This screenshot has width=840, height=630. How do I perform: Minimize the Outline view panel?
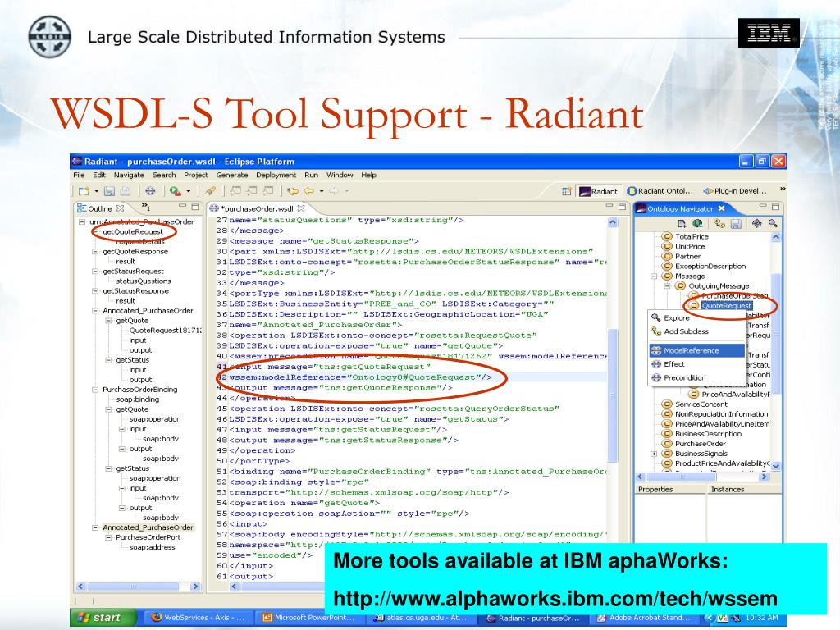182,207
